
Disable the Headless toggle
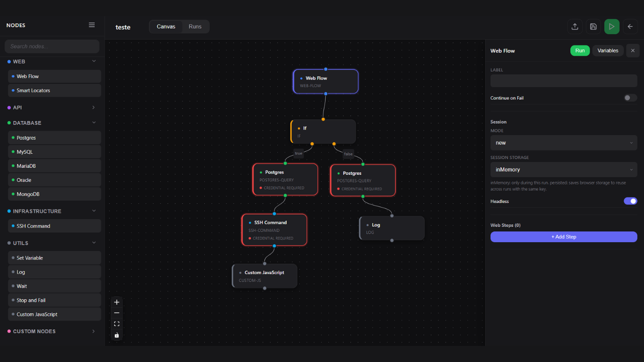point(630,201)
